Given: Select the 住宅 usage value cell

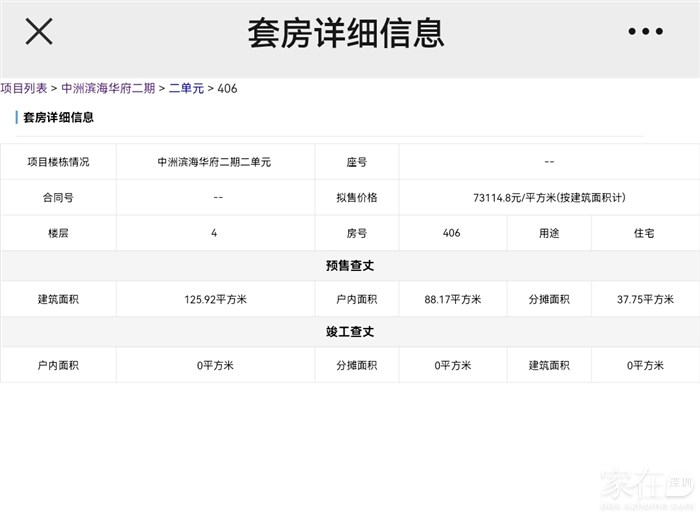Looking at the screenshot, I should tap(644, 233).
